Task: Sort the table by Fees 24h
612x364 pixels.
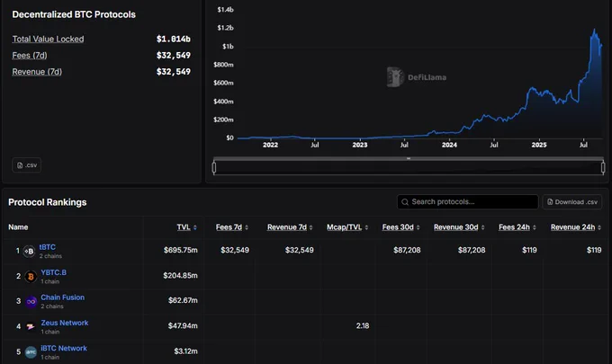Action: 517,227
